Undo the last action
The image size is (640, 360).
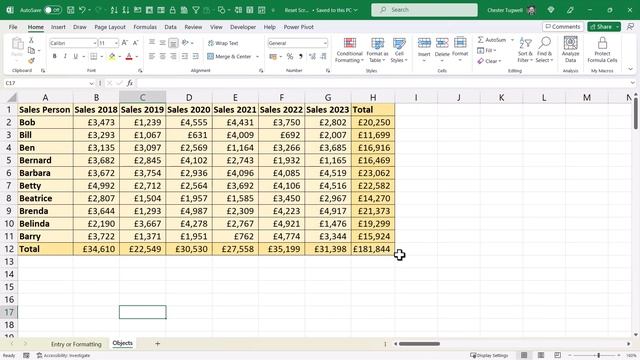point(82,10)
